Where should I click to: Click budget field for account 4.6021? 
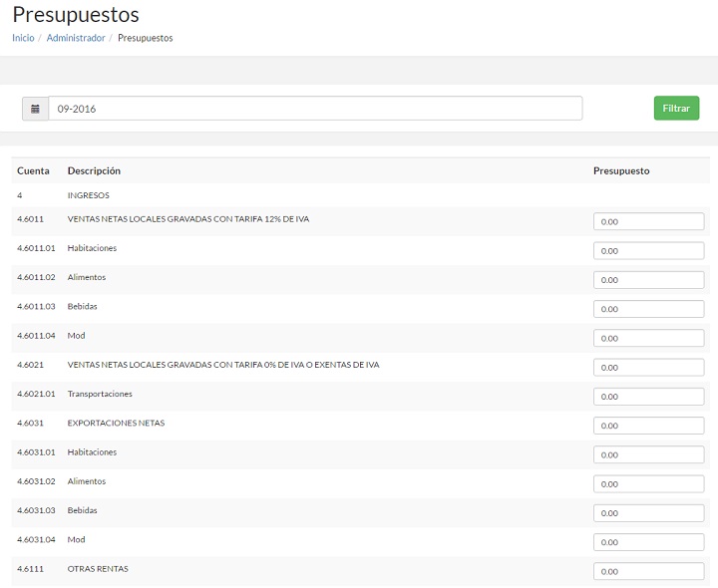[648, 368]
